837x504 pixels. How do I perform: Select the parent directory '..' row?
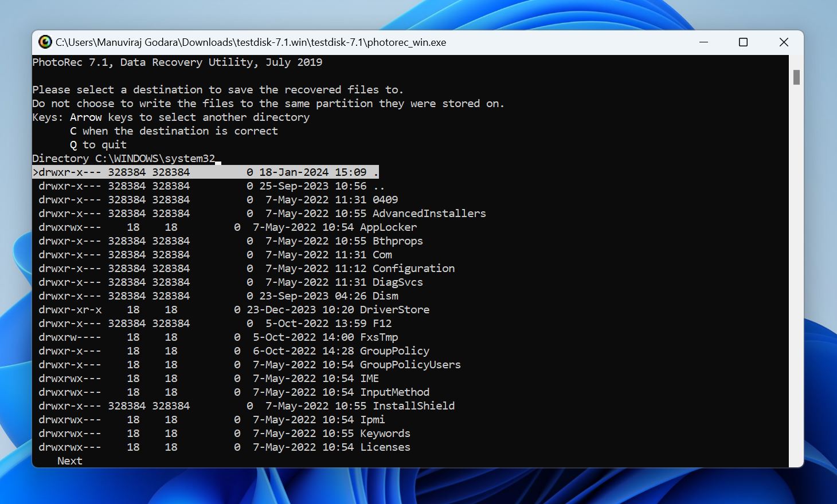(x=212, y=186)
